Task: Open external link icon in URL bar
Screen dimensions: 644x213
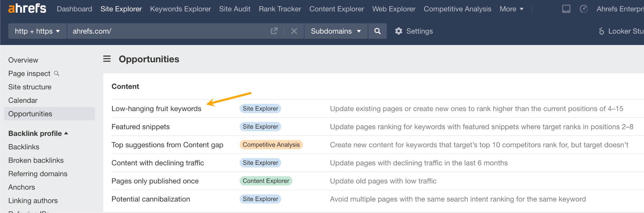Action: [274, 31]
